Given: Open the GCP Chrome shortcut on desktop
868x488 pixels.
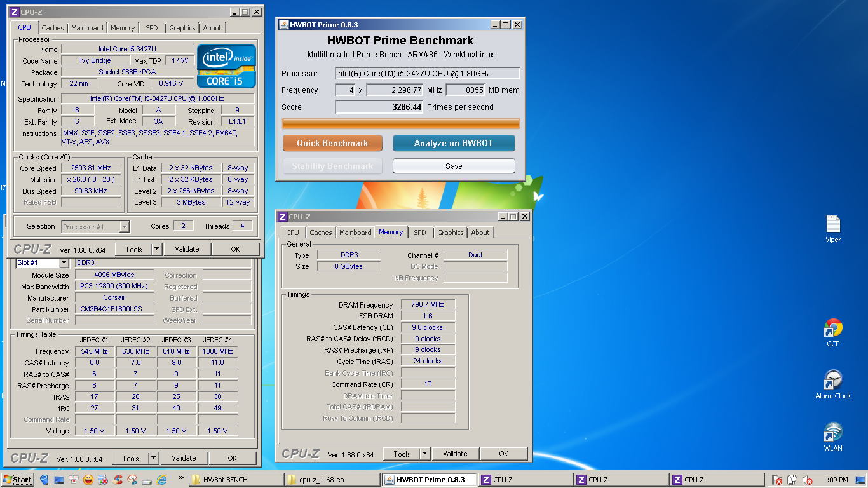Looking at the screenshot, I should point(832,332).
